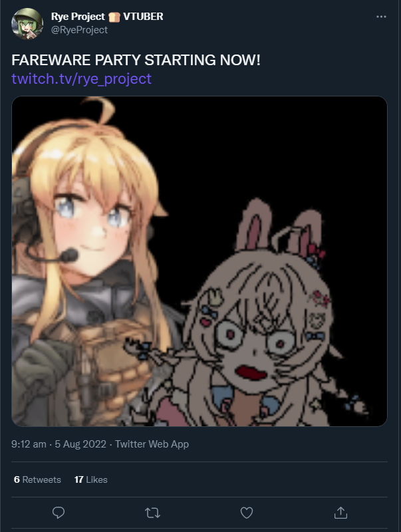Open the attached anime image
Image resolution: width=401 pixels, height=532 pixels.
pos(200,261)
